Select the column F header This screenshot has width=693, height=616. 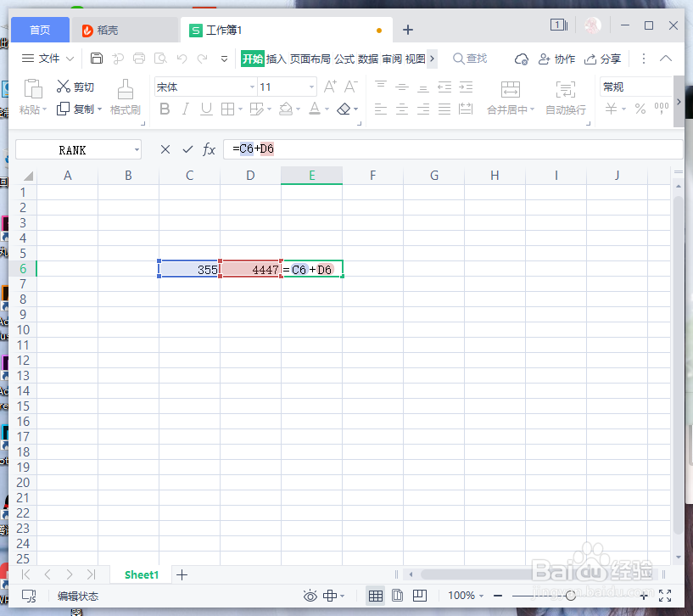pyautogui.click(x=372, y=176)
